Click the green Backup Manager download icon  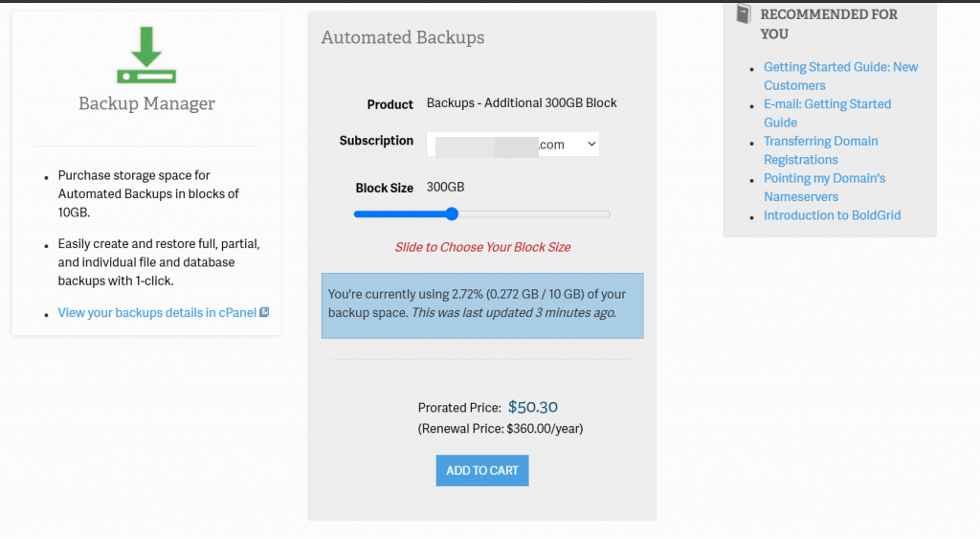pos(146,55)
